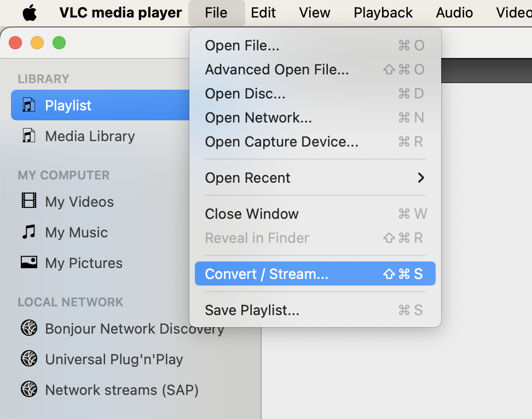This screenshot has width=532, height=419.
Task: Choose Save Playlist command
Action: pos(251,310)
